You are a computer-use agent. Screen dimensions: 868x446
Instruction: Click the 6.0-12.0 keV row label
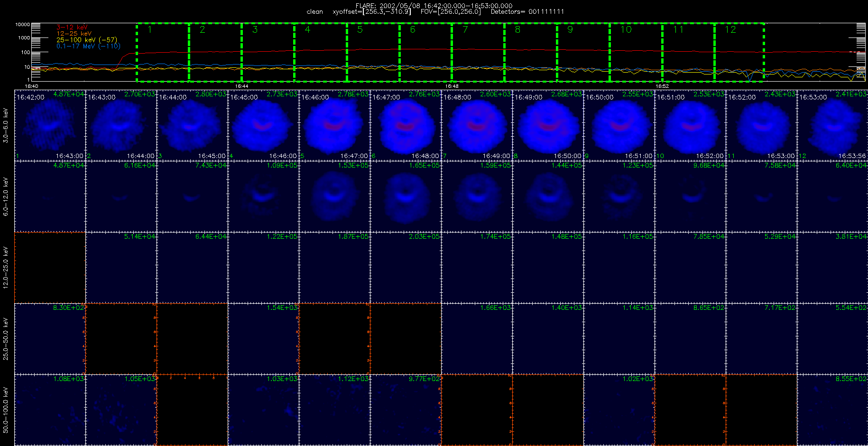coord(6,196)
